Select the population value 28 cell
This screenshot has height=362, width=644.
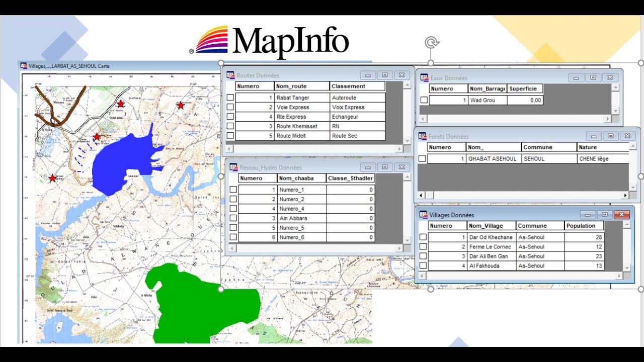(x=584, y=237)
